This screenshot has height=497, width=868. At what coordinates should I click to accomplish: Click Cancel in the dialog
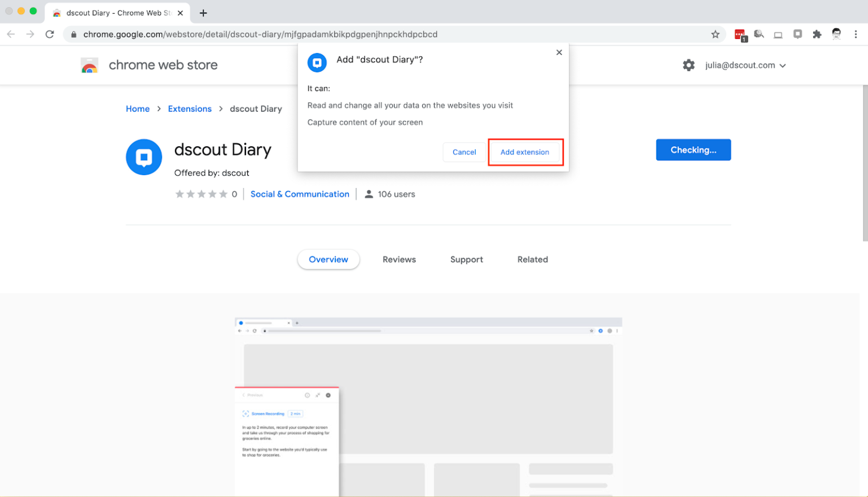click(x=464, y=152)
